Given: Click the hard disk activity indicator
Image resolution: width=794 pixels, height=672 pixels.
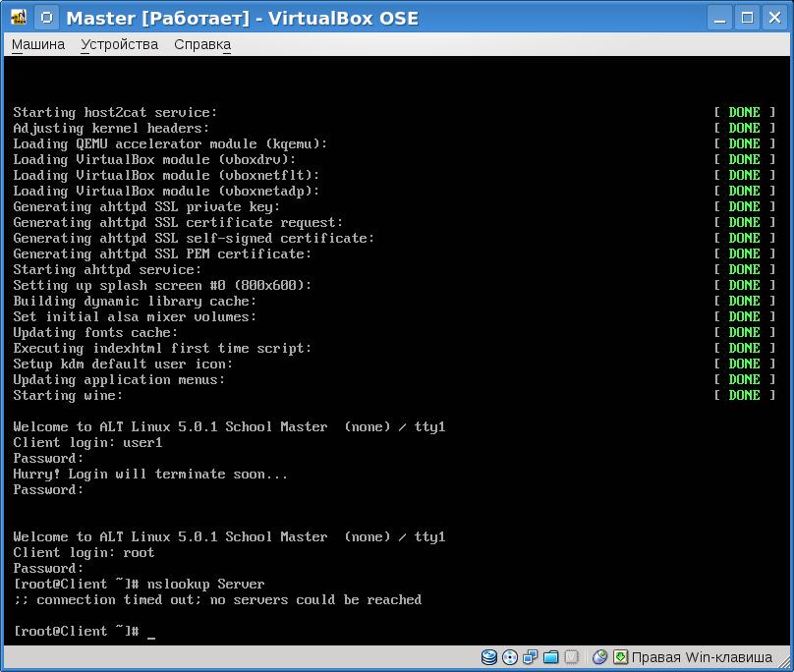Looking at the screenshot, I should point(488,656).
